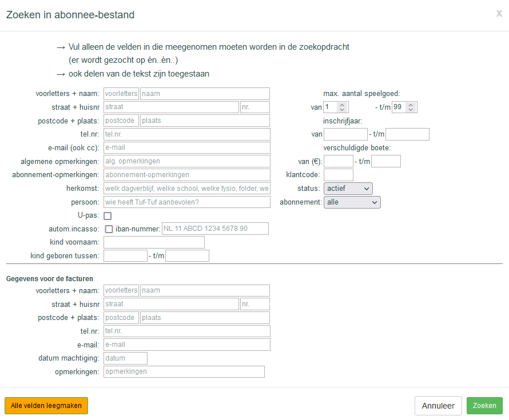Screen dimensions: 509x420
Task: Focus the herkomst field
Action: (187, 189)
